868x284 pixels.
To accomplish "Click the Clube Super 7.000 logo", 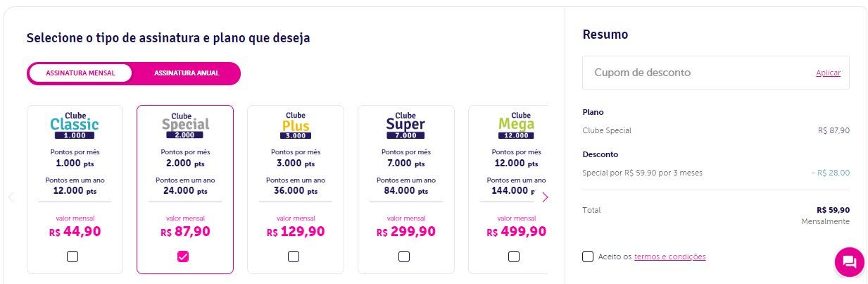I will [x=405, y=125].
